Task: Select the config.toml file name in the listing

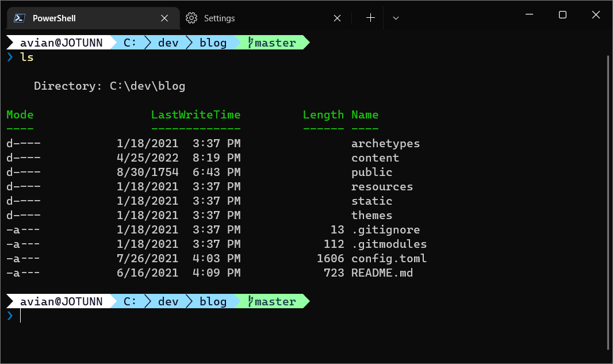Action: [x=389, y=258]
